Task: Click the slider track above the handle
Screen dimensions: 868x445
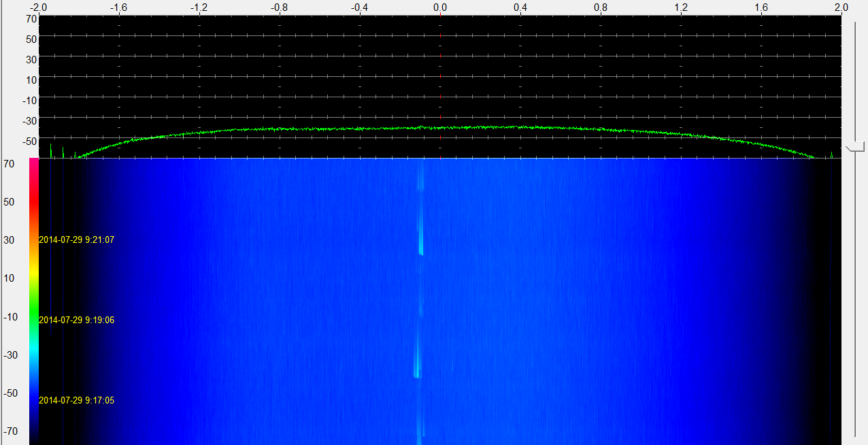Action: [856, 82]
